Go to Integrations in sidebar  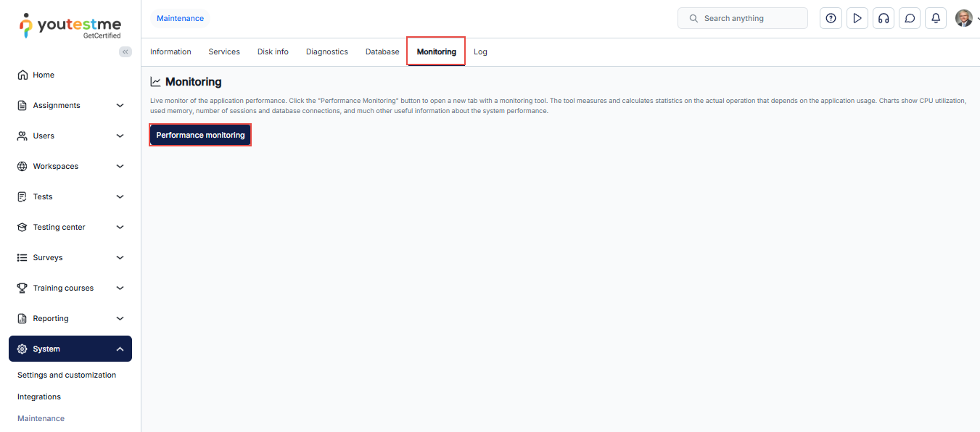[39, 396]
